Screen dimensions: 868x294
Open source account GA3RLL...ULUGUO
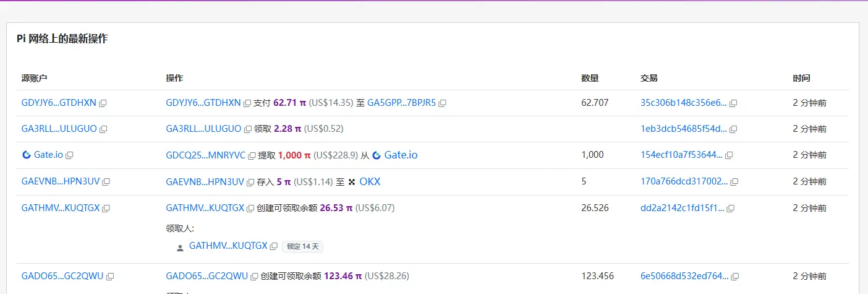click(59, 129)
